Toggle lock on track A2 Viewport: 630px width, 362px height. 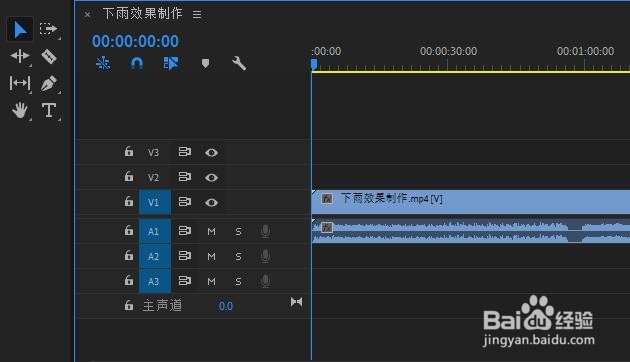coord(129,256)
